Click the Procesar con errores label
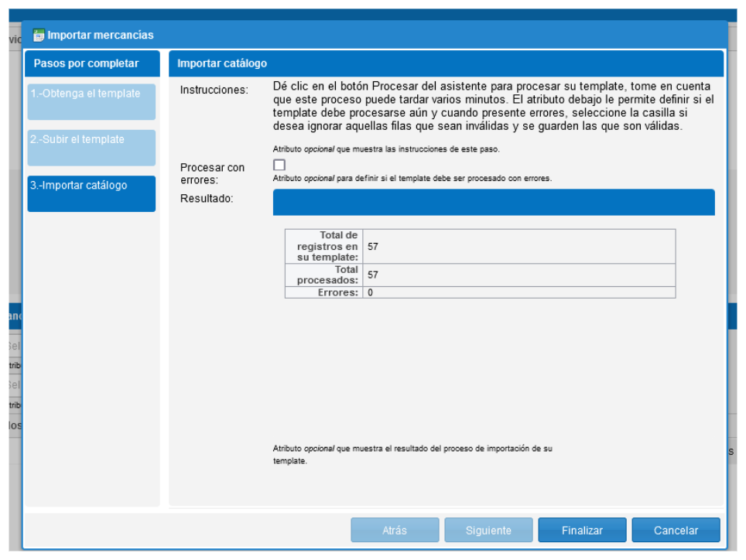 coord(212,173)
